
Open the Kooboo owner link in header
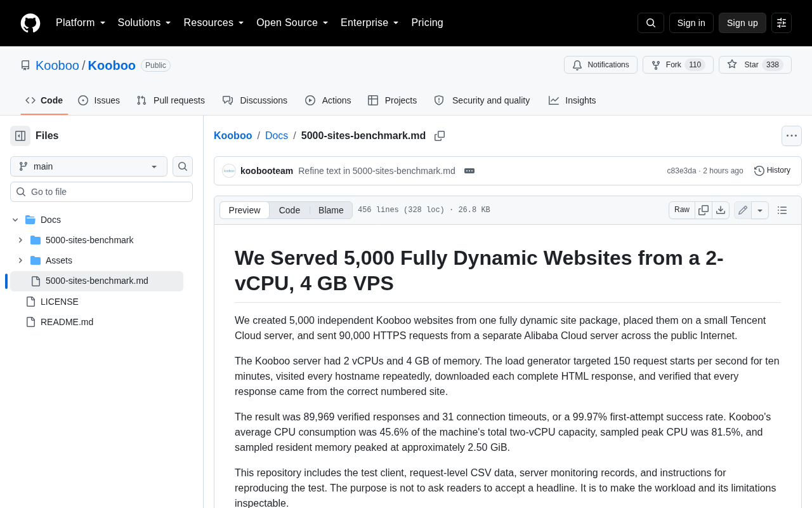[57, 65]
